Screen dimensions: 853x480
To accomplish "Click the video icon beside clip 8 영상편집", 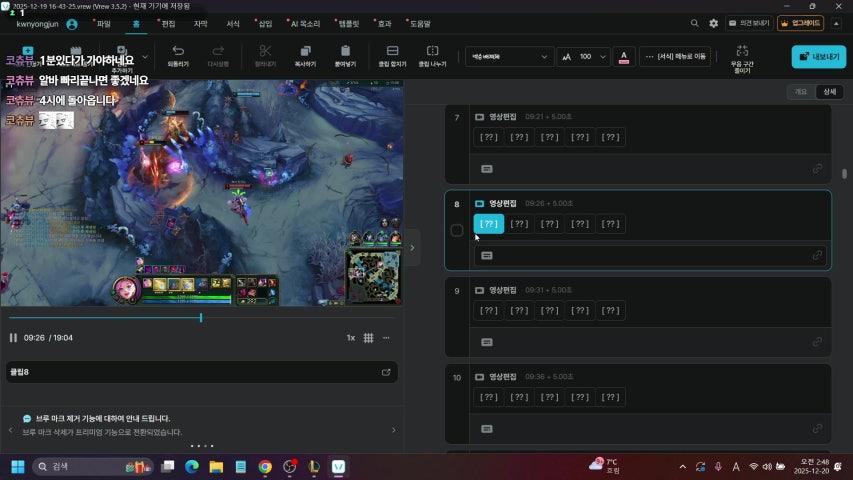I will [479, 204].
